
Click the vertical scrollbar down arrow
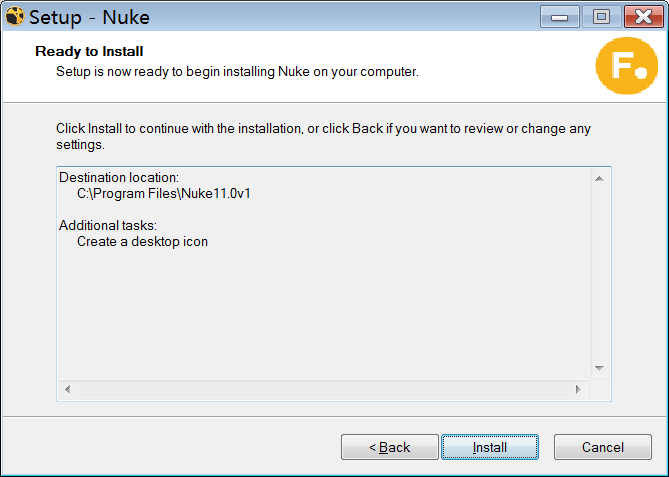coord(600,368)
